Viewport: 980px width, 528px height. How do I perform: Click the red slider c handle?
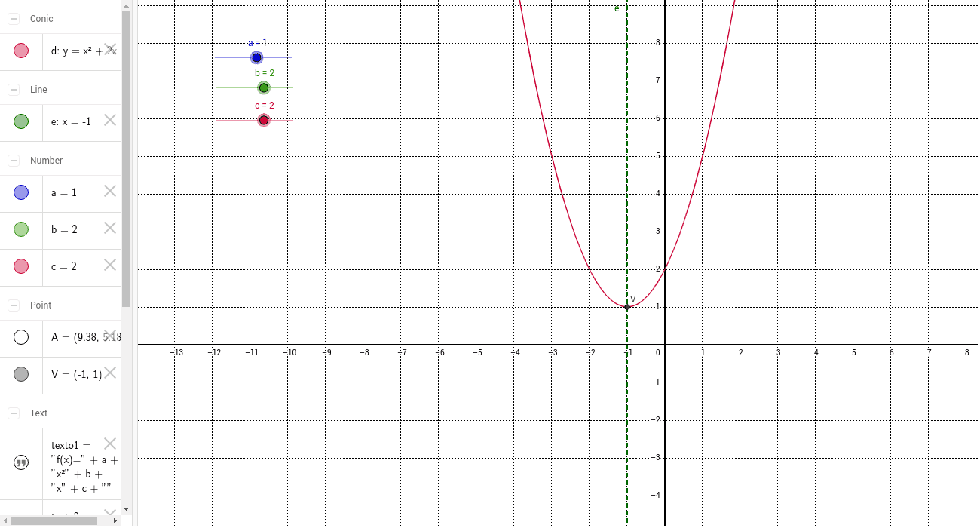264,120
